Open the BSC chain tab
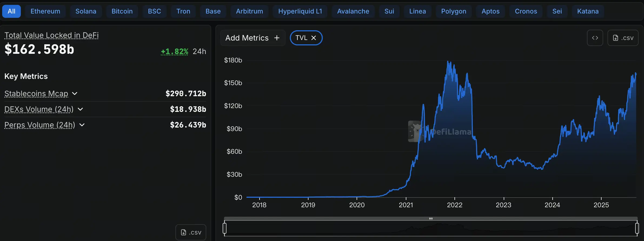The image size is (644, 241). [154, 11]
